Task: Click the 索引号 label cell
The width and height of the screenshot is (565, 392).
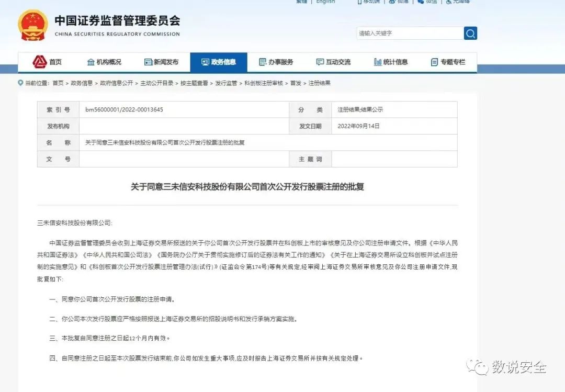Action: [59, 109]
